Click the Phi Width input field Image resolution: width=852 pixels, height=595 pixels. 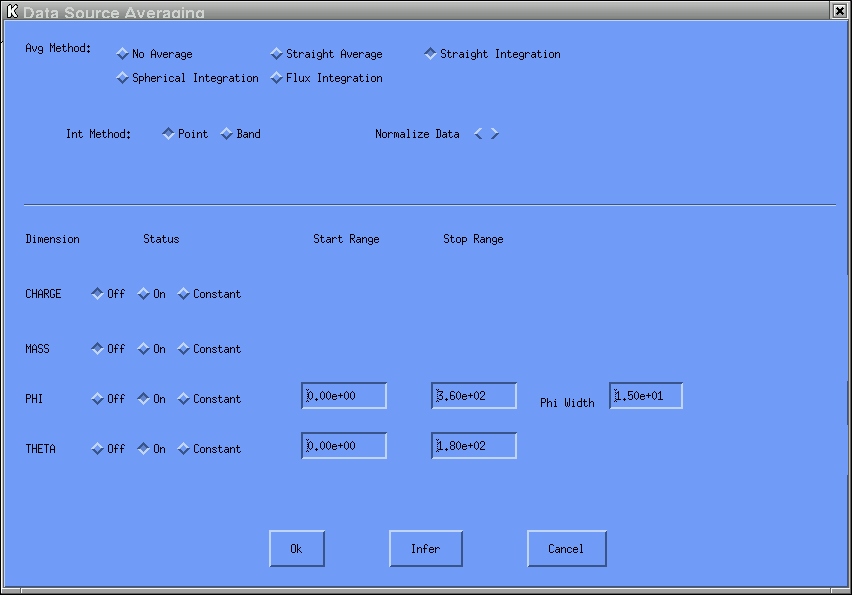(x=646, y=396)
